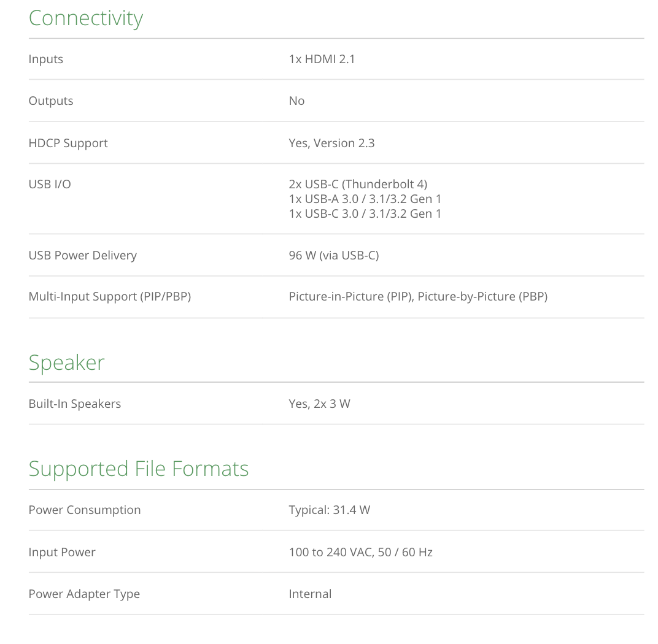Click the Supported File Formats heading
Image resolution: width=658 pixels, height=644 pixels.
tap(138, 469)
